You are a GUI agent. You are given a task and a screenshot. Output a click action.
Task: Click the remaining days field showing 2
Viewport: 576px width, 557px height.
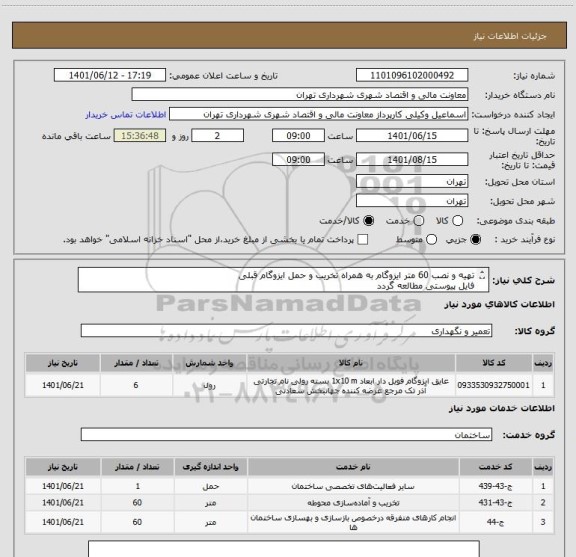217,136
